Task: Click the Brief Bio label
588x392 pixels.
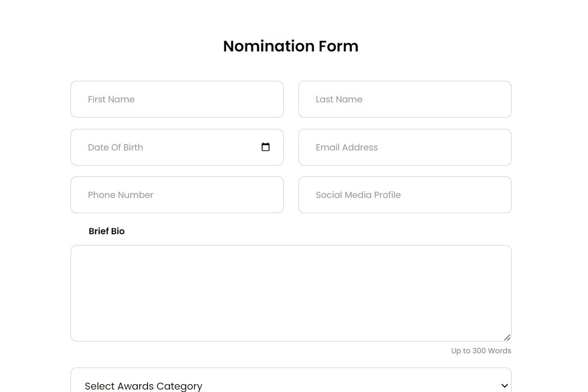Action: click(x=106, y=231)
